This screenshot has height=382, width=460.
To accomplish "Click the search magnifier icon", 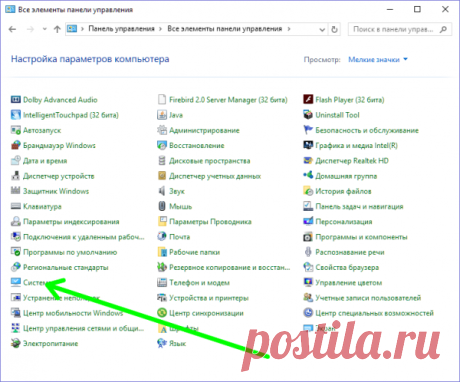I will tap(443, 29).
